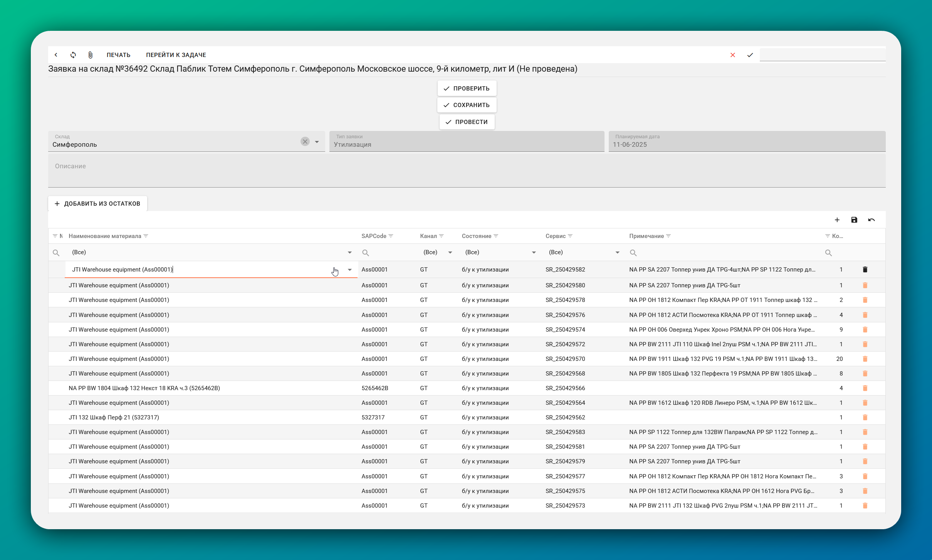This screenshot has width=932, height=560.
Task: Click service cell SR_250429579
Action: pos(565,461)
